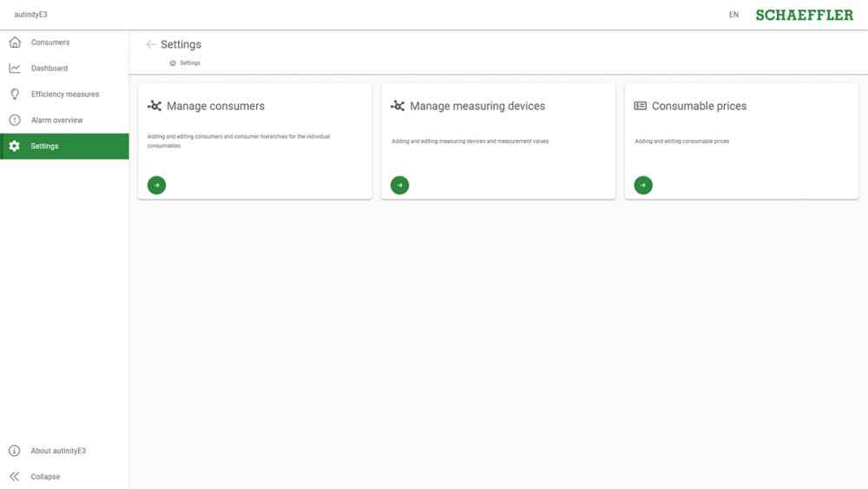The height and width of the screenshot is (489, 868).
Task: Collapse the sidebar using the double chevron
Action: click(15, 477)
